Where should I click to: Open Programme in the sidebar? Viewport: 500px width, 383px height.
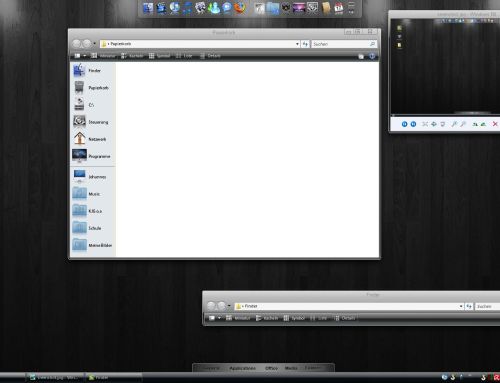tap(92, 156)
